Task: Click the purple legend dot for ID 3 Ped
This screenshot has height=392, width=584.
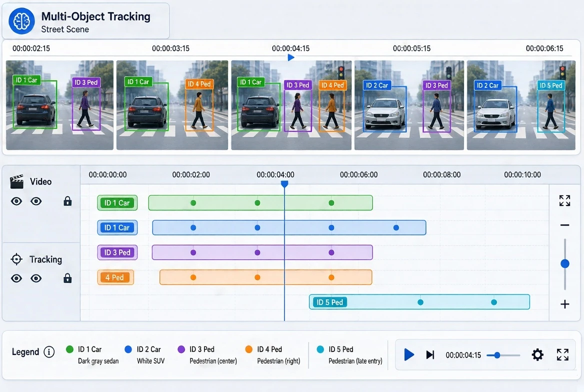Action: (181, 349)
